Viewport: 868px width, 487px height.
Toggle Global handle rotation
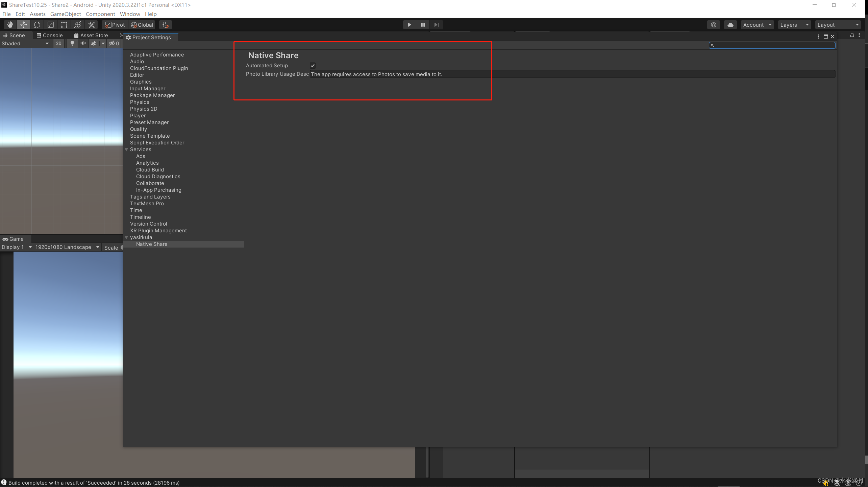point(142,25)
